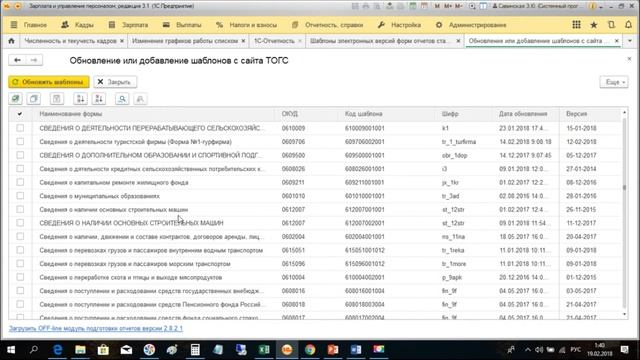Open the Выплаты menu section

pyautogui.click(x=182, y=25)
